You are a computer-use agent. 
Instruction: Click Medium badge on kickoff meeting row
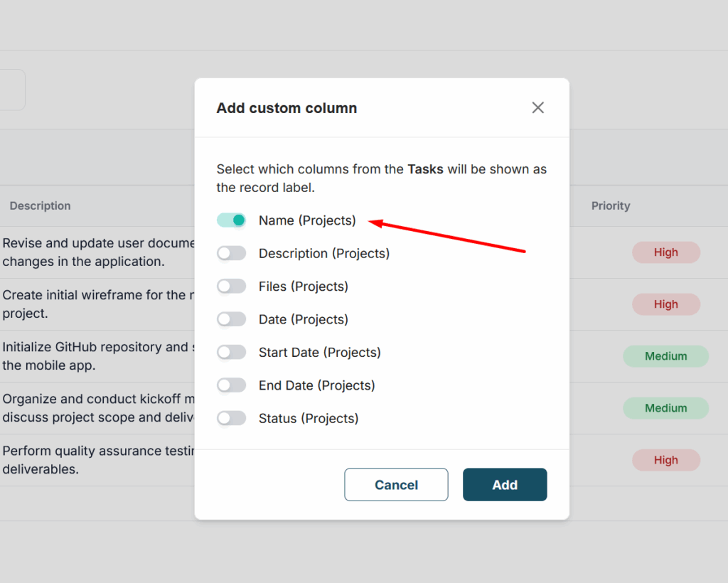click(x=665, y=408)
